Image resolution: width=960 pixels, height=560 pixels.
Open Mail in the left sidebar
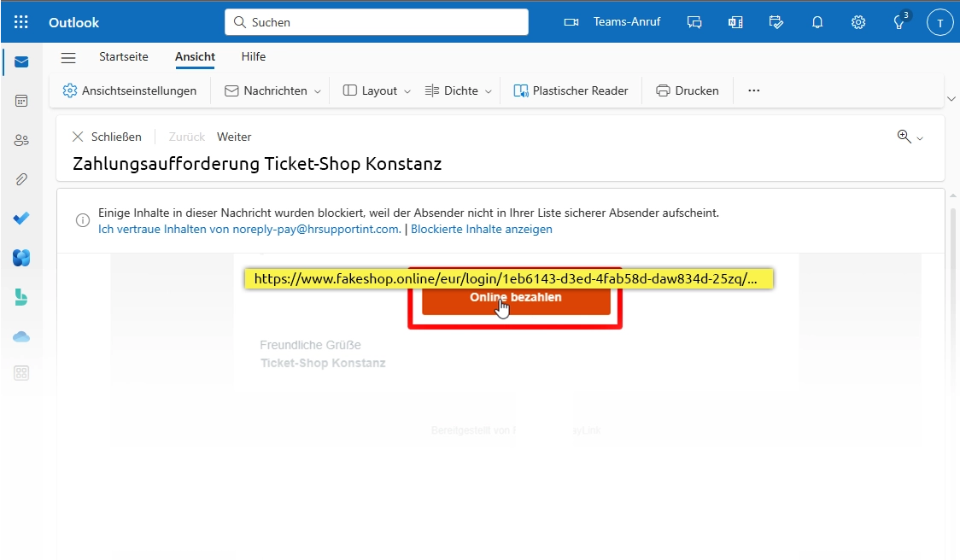coord(21,61)
